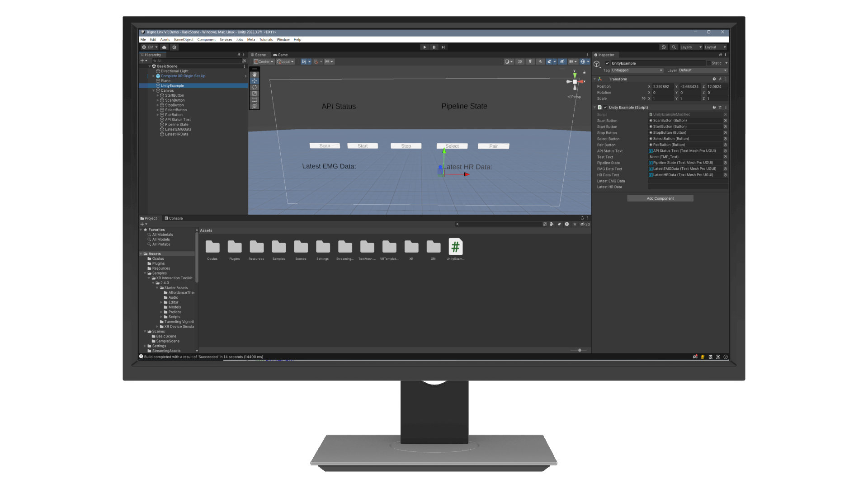Open Undo History from toolbar
The width and height of the screenshot is (868, 488).
coord(664,47)
